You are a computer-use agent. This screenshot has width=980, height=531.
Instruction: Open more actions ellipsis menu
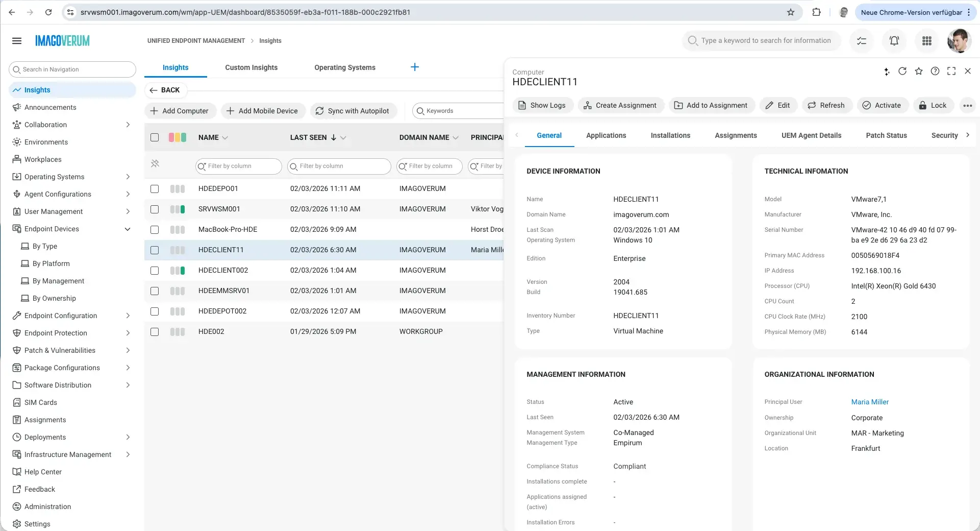click(x=967, y=106)
